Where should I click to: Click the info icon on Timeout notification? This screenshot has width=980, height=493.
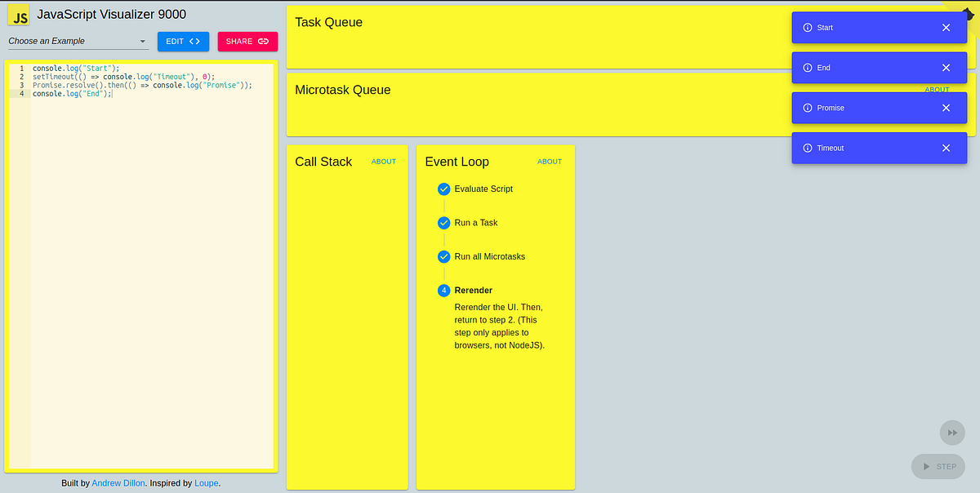[808, 148]
